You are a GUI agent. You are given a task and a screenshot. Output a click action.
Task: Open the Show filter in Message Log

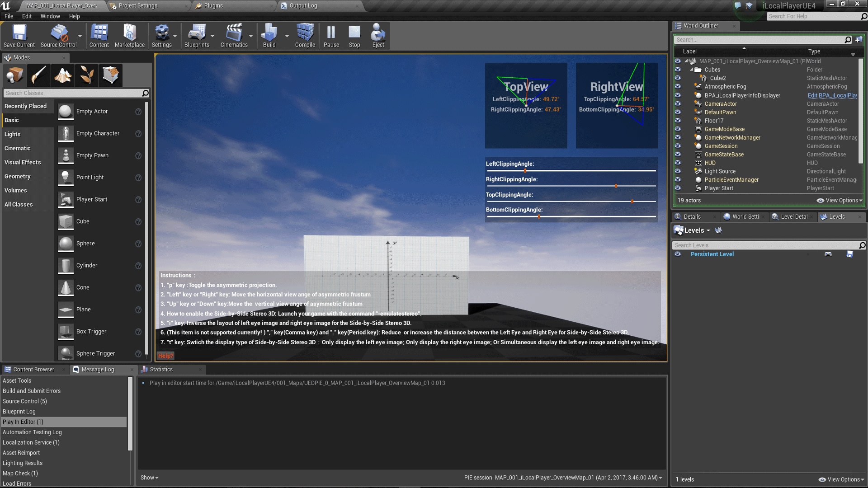pyautogui.click(x=149, y=478)
